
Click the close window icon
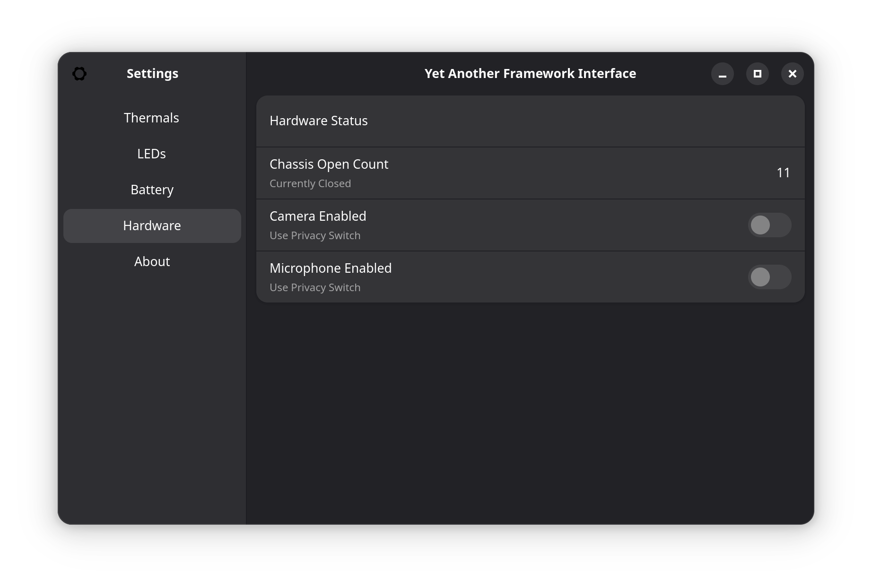click(x=792, y=74)
